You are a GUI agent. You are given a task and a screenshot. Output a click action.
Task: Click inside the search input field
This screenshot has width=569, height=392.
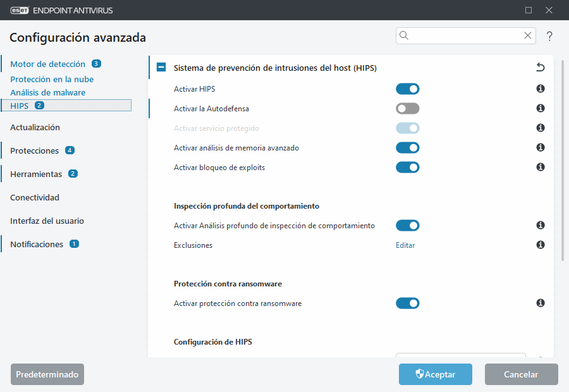click(465, 35)
